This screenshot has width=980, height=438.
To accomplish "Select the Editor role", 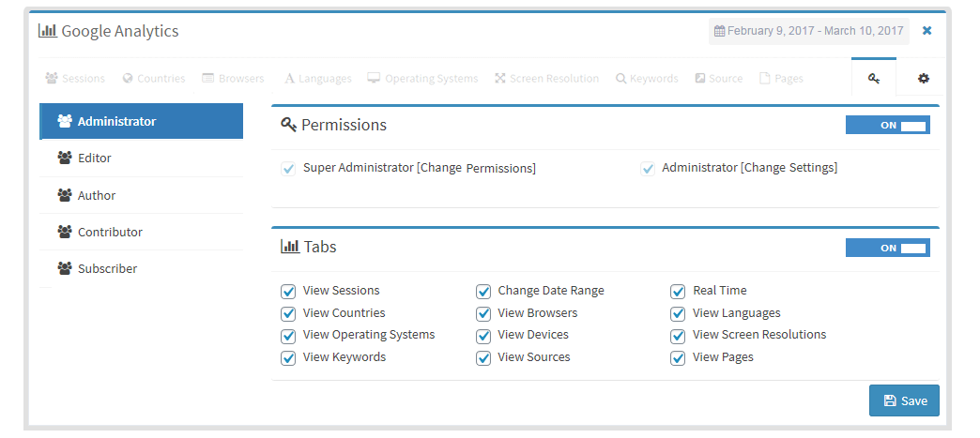I will (141, 159).
